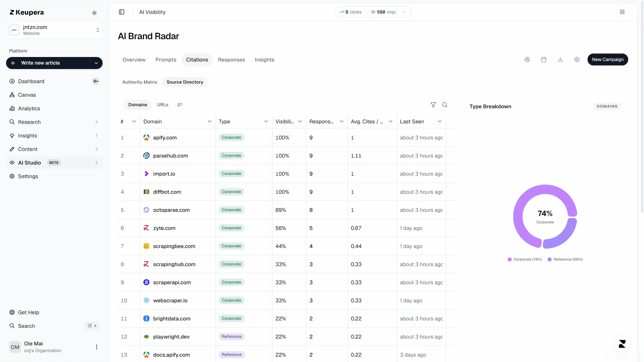The width and height of the screenshot is (644, 362).
Task: Open Write new article dropdown arrow
Action: click(x=96, y=63)
